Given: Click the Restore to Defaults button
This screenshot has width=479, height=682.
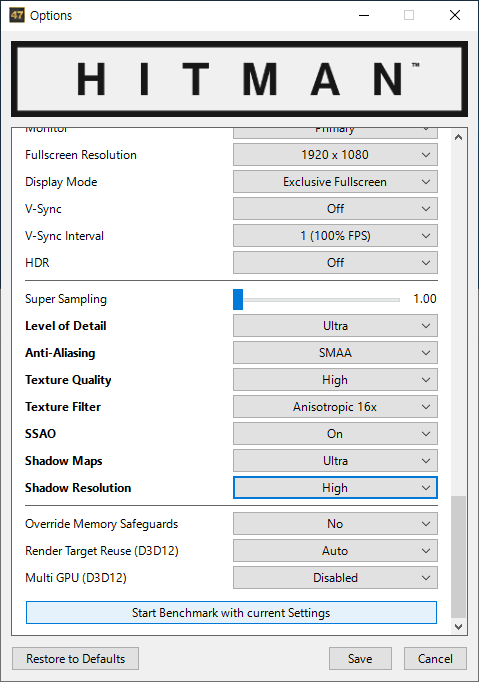Looking at the screenshot, I should click(75, 659).
